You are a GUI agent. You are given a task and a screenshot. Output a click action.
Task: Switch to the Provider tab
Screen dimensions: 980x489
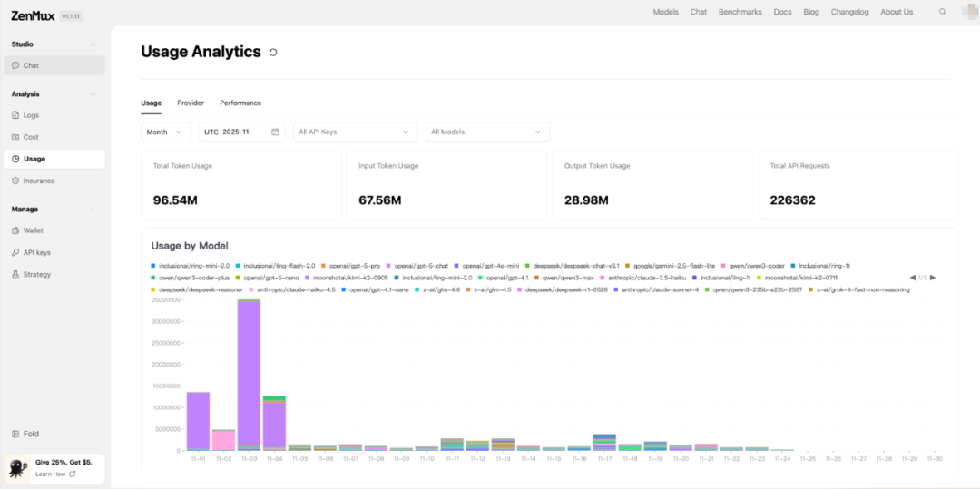point(191,103)
